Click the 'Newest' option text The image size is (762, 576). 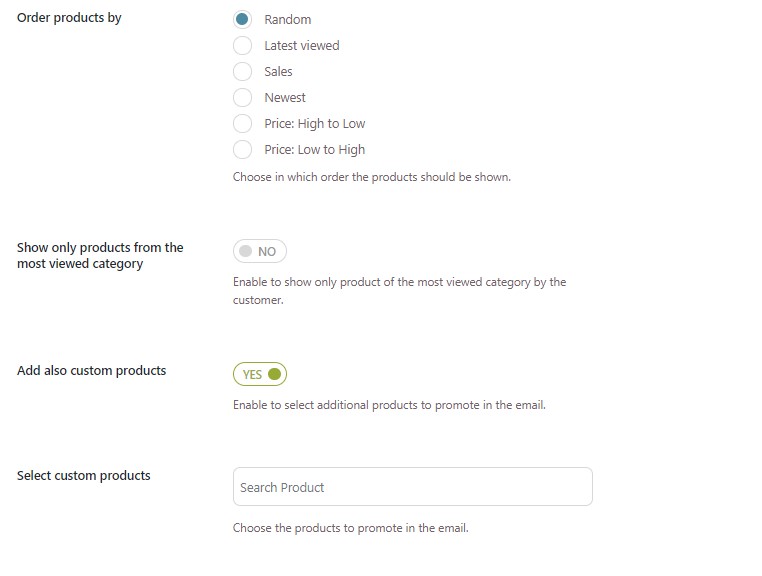285,97
